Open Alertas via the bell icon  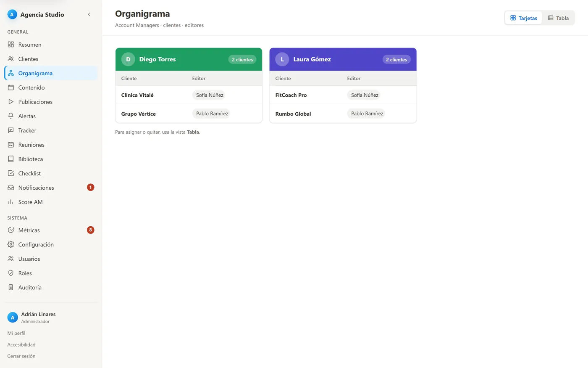pos(11,116)
